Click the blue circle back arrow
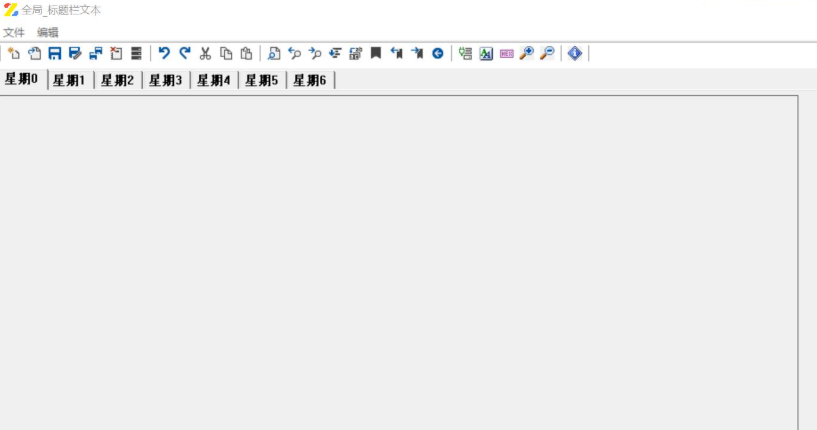 (438, 53)
